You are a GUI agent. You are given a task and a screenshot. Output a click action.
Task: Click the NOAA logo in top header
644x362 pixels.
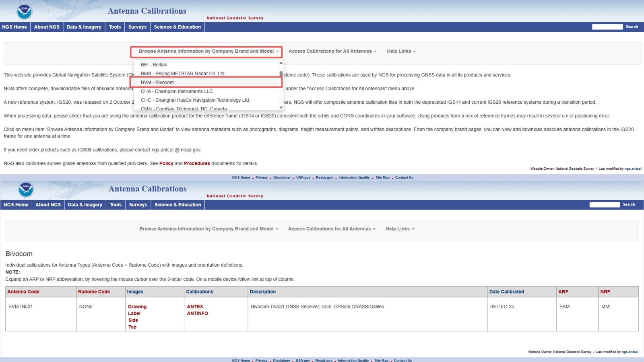(x=25, y=11)
